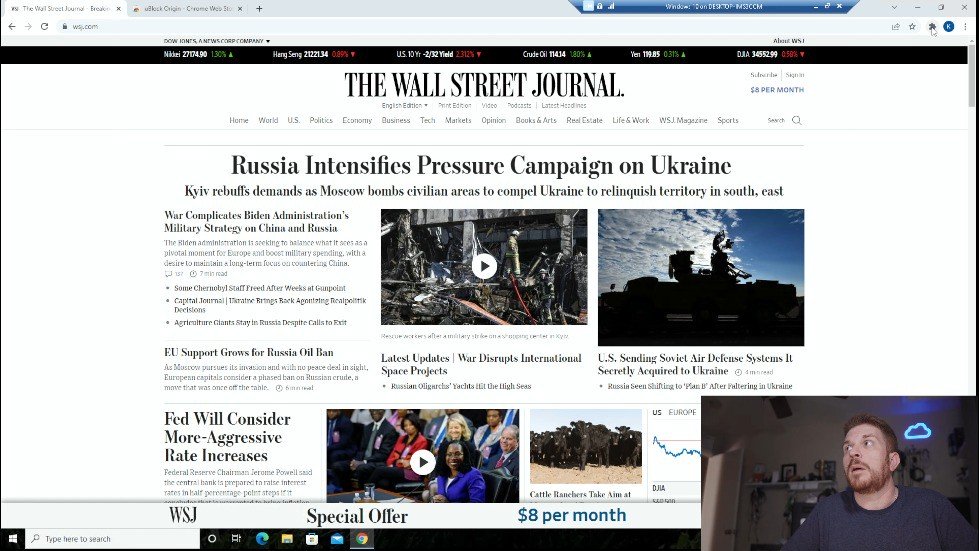Open Tech section in navigation
979x551 pixels.
click(428, 120)
